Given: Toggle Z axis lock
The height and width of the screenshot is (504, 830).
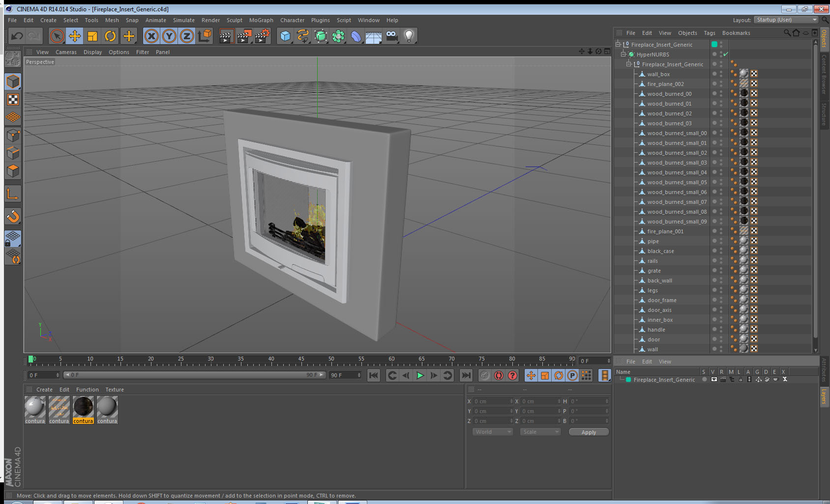Looking at the screenshot, I should coord(187,36).
